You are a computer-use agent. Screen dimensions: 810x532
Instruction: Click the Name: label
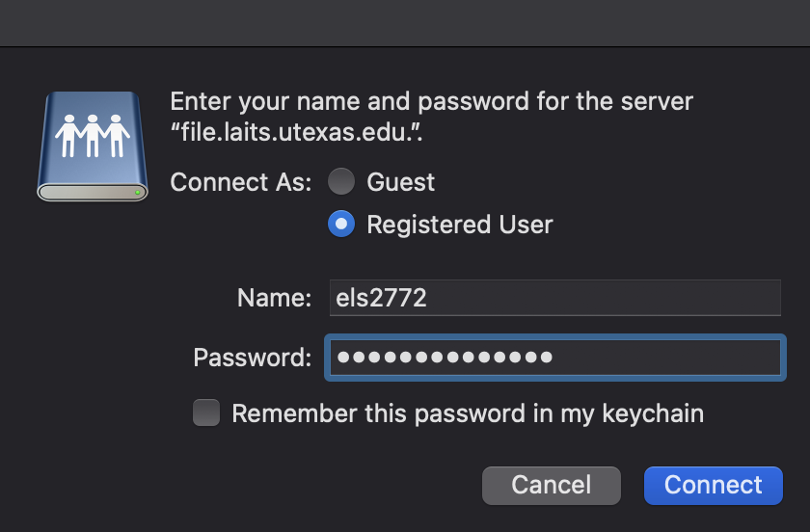point(274,298)
